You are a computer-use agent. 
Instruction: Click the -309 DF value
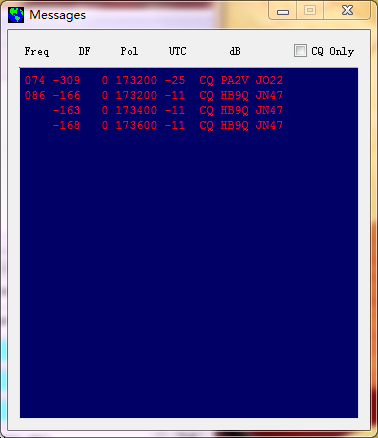[x=66, y=80]
